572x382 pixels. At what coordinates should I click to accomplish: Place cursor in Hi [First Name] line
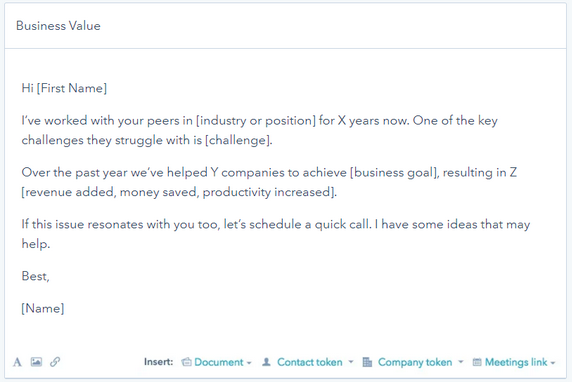click(64, 88)
